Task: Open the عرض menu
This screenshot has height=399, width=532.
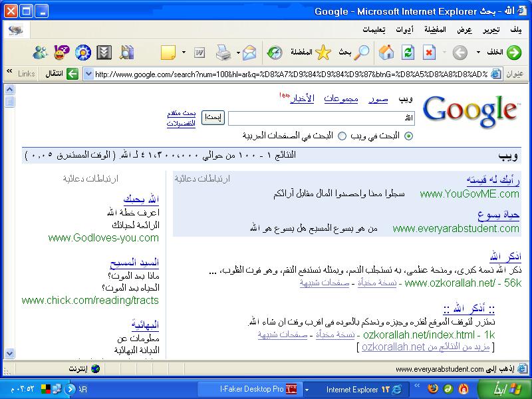Action: 464,30
